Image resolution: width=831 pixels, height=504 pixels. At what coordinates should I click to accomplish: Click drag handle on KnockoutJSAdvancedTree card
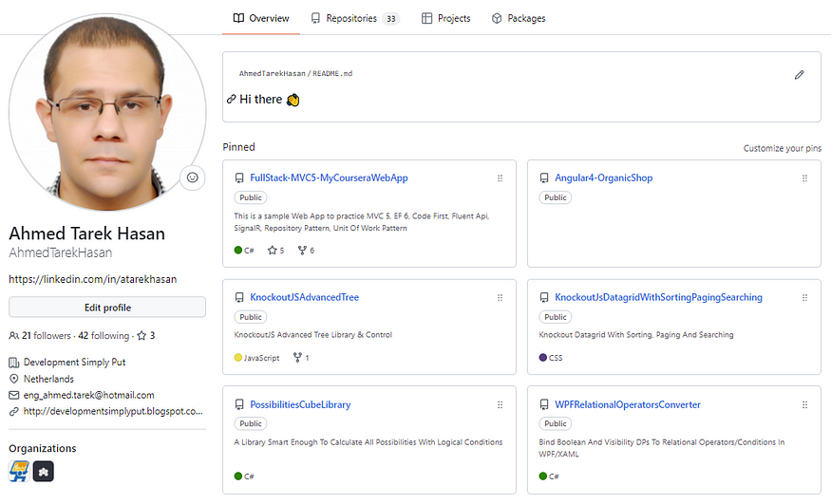click(x=500, y=297)
